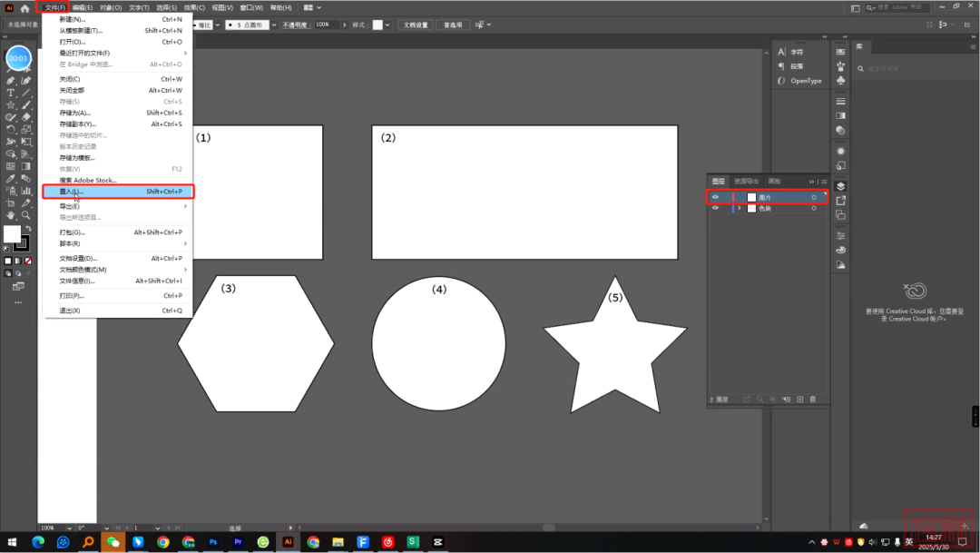Select the Paintbrush tool

pyautogui.click(x=25, y=105)
